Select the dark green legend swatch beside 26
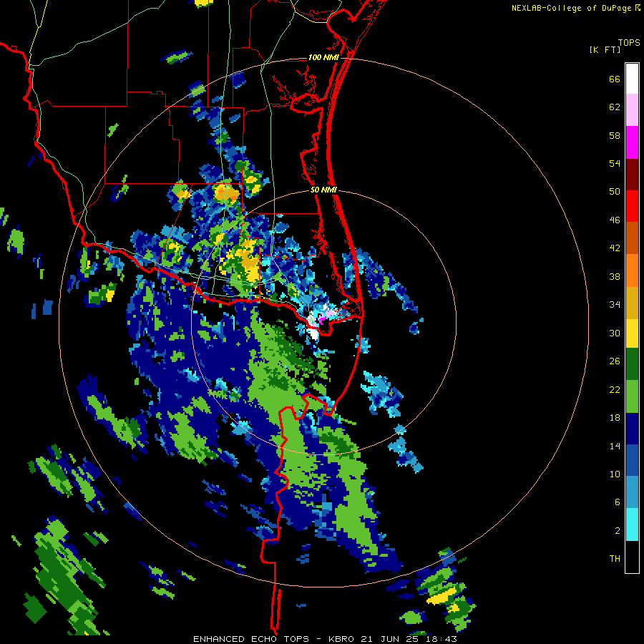Screen dimensions: 644x644 632,364
